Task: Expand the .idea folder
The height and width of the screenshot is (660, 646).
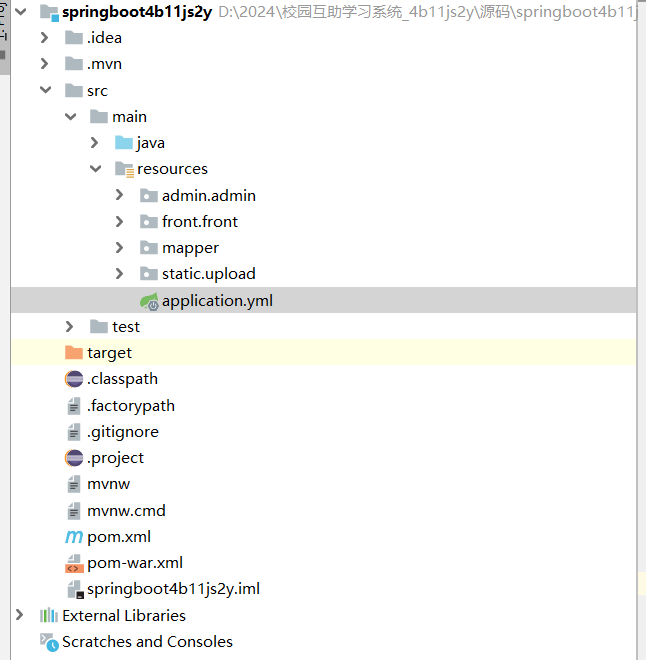Action: pos(44,38)
